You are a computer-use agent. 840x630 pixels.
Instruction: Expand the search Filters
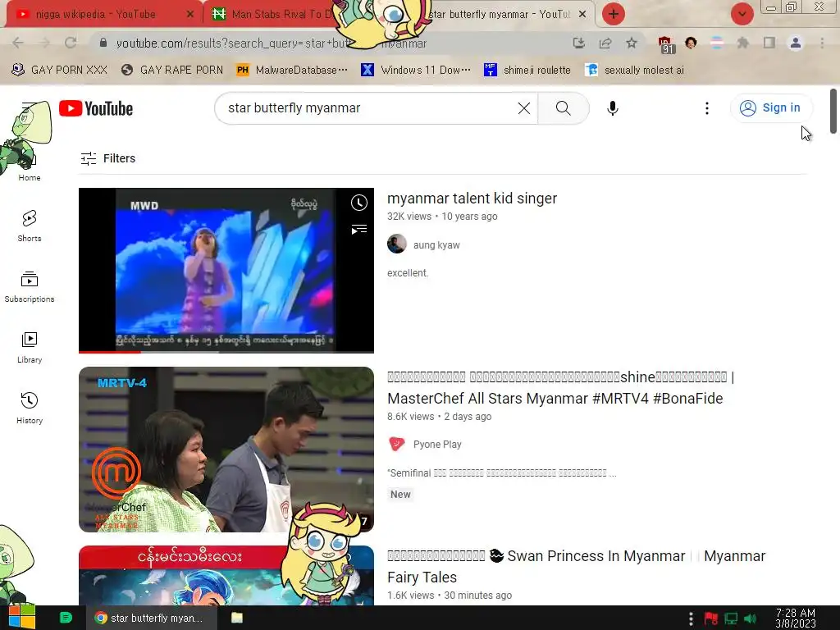(108, 158)
